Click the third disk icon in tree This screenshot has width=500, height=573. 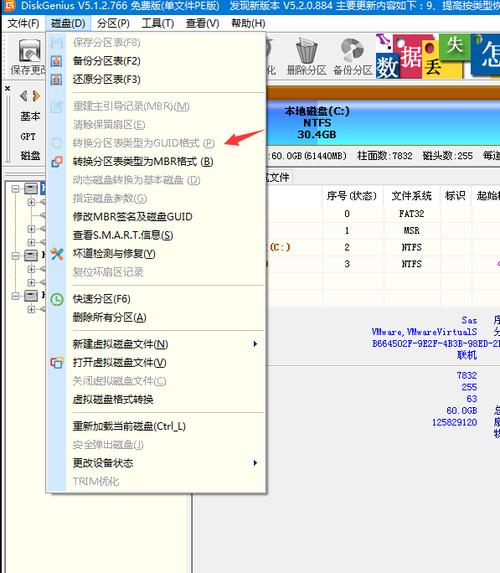pyautogui.click(x=31, y=296)
